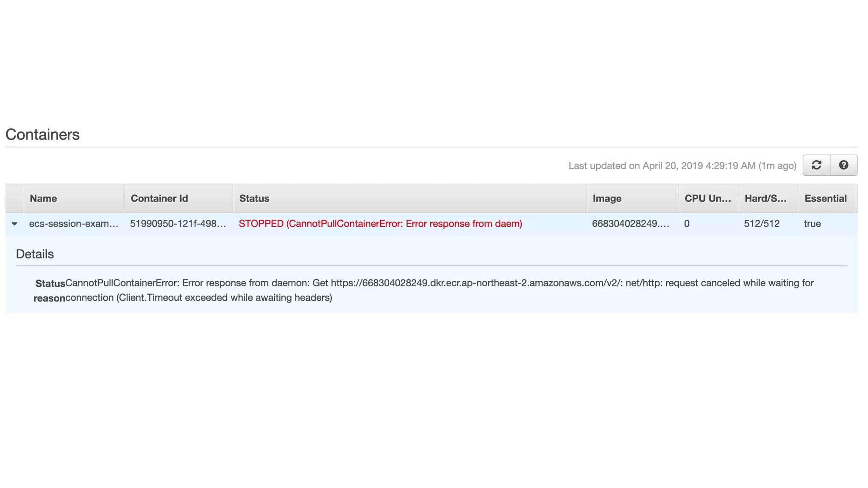Viewport: 868px width, 488px height.
Task: Click the Containers section heading
Action: tap(42, 135)
